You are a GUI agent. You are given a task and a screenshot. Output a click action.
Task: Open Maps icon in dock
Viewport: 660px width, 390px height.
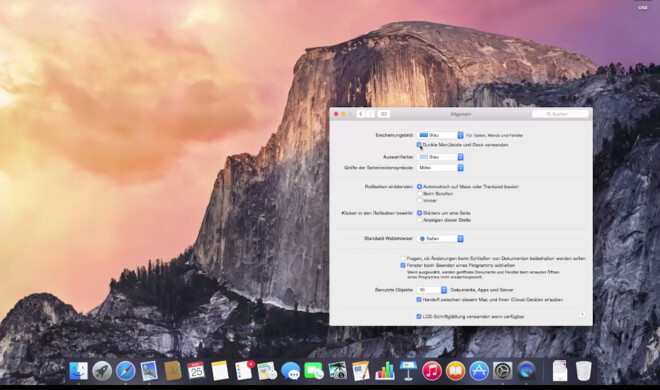point(267,371)
